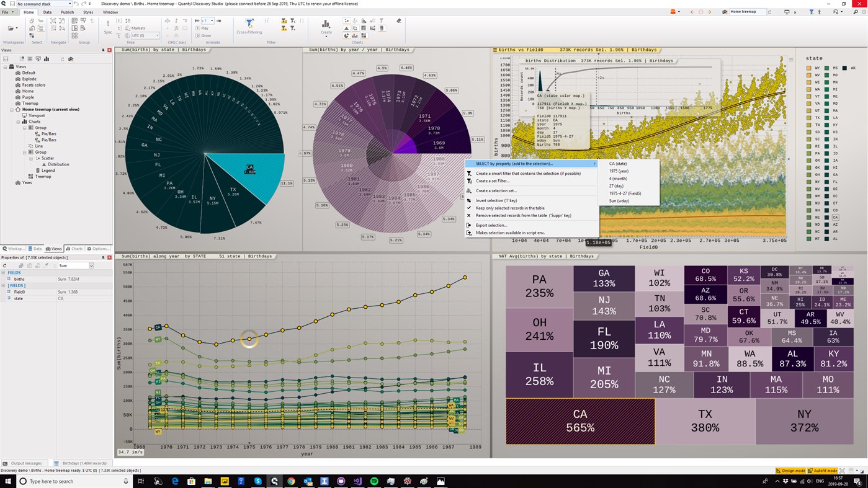Choose 1975 (year) in the SELECT by property submenu
868x488 pixels.
tap(620, 171)
